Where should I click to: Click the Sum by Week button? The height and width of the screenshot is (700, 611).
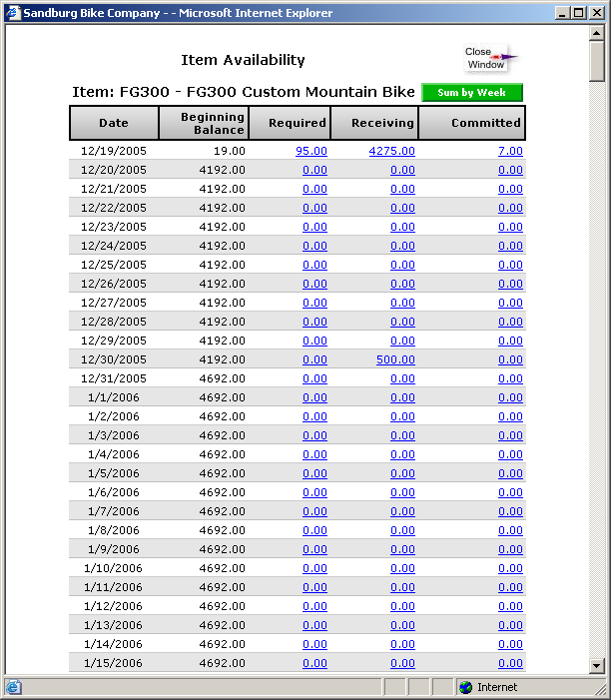click(472, 93)
